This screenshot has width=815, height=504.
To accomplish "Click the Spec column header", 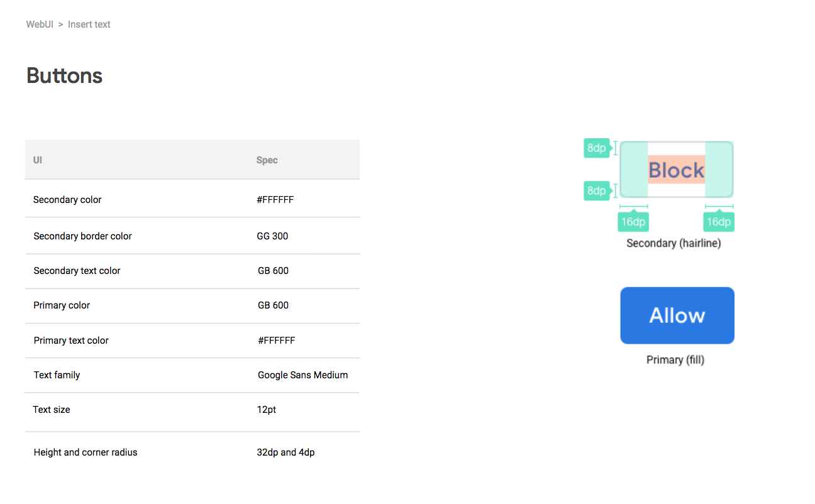I will (267, 160).
